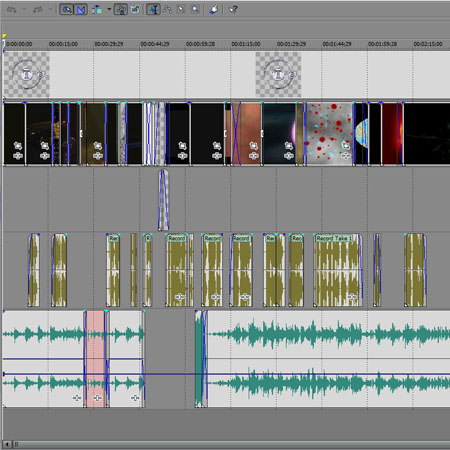Viewport: 450px width, 450px height.
Task: Toggle Enable Snapping in the toolbar
Action: point(66,9)
